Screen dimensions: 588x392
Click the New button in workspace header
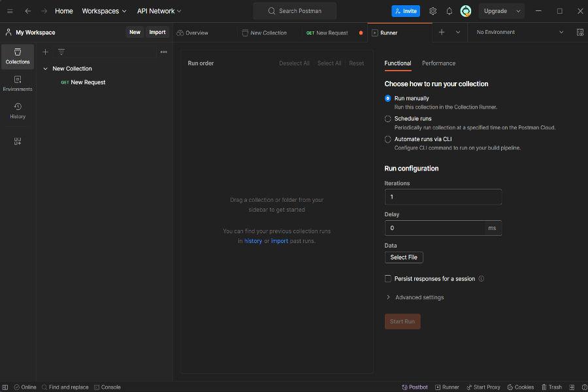tap(135, 33)
